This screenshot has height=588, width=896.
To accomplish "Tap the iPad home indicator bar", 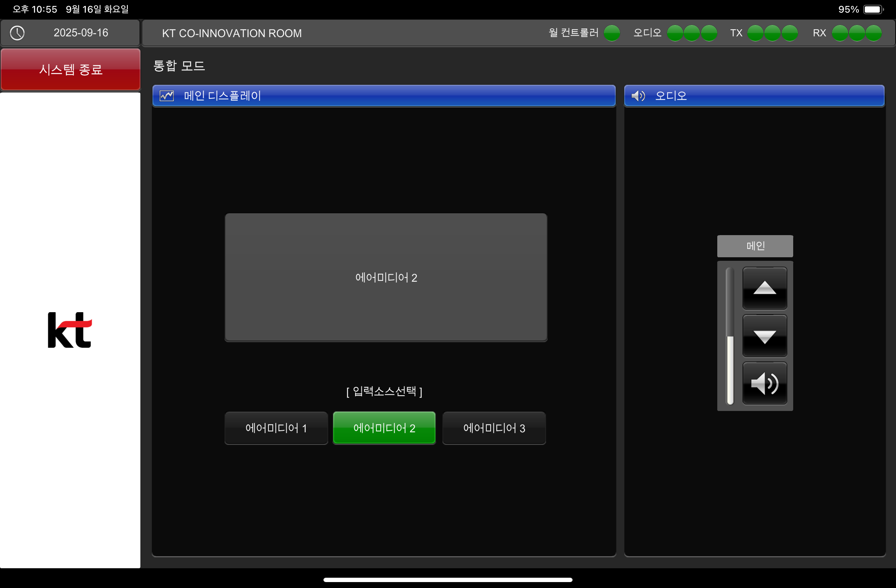I will 448,580.
